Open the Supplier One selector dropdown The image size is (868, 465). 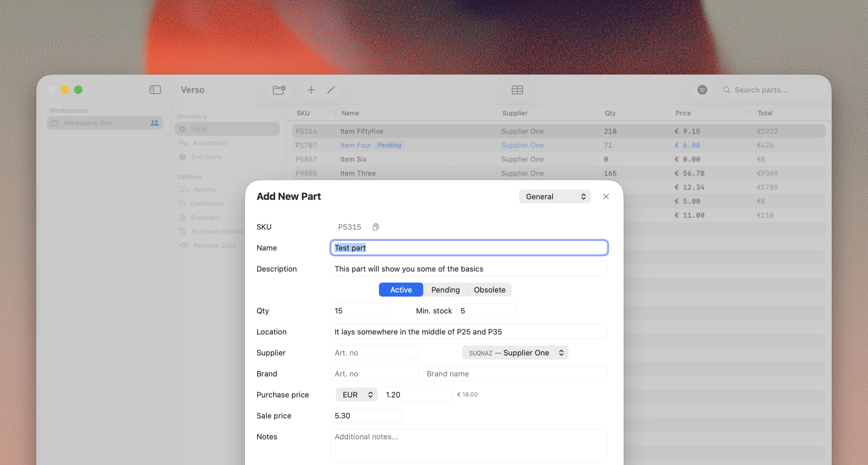pyautogui.click(x=515, y=353)
